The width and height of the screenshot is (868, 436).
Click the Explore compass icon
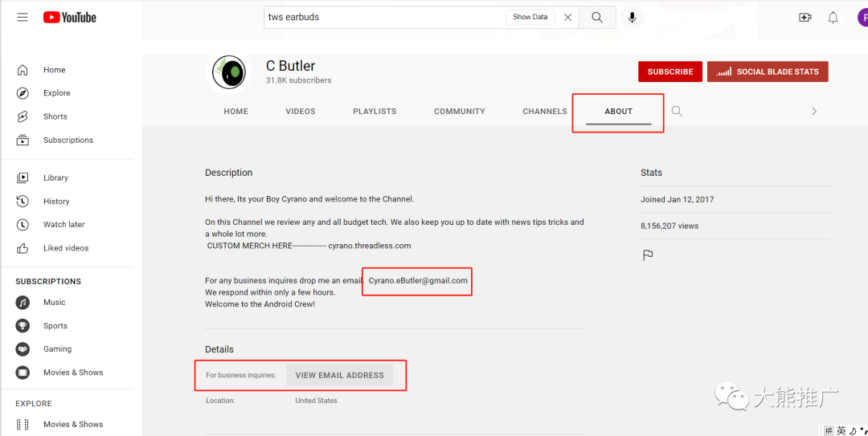(x=23, y=93)
